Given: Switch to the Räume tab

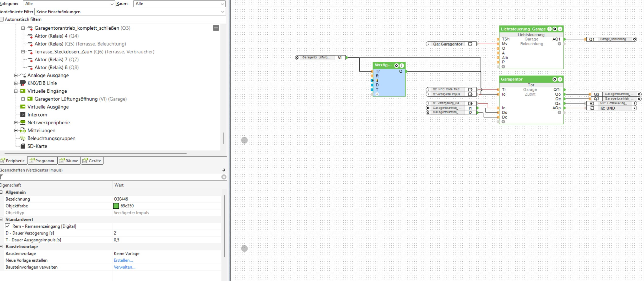Looking at the screenshot, I should click(69, 161).
